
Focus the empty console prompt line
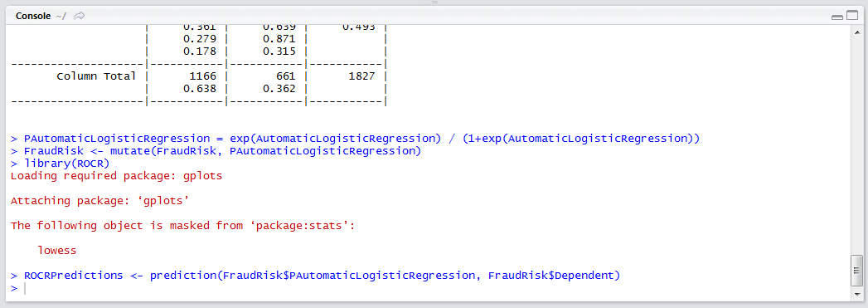click(x=432, y=289)
